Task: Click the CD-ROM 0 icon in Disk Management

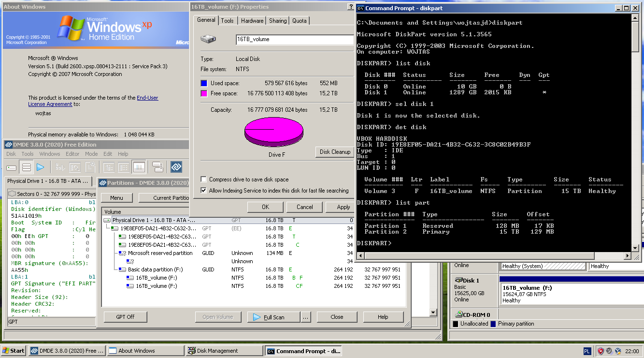Action: [458, 314]
